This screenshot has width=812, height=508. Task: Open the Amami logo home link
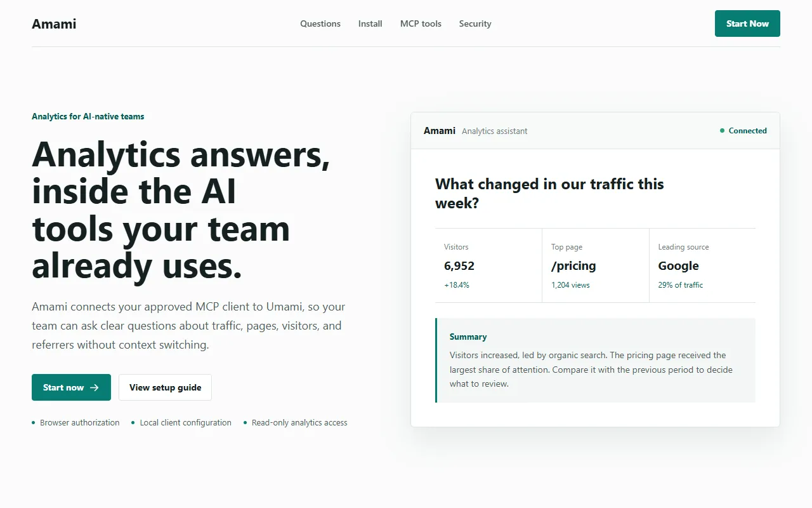pos(54,24)
